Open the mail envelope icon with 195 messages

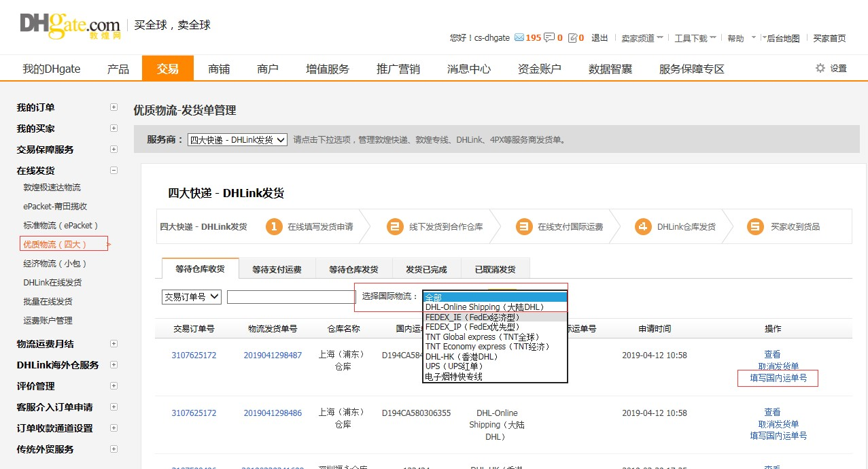[x=519, y=38]
